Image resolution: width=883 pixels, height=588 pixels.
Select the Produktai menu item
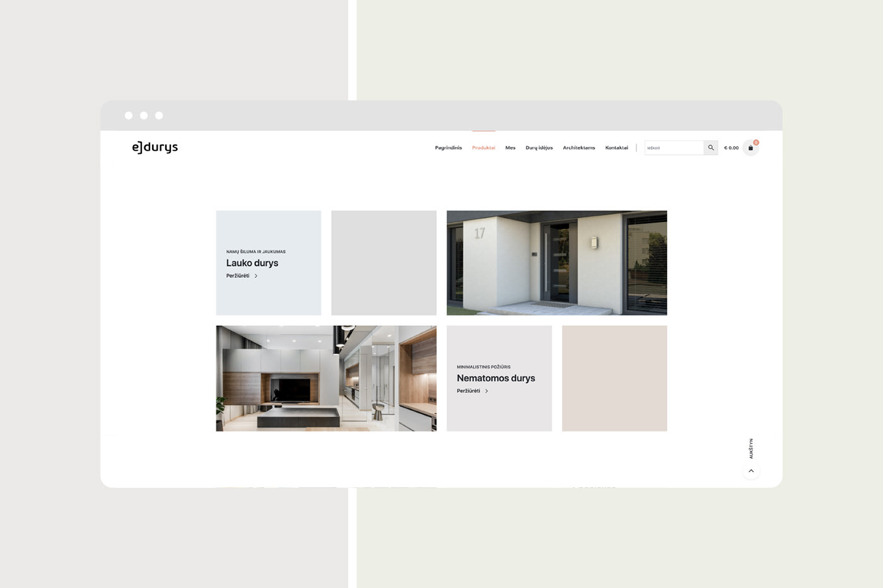tap(484, 147)
